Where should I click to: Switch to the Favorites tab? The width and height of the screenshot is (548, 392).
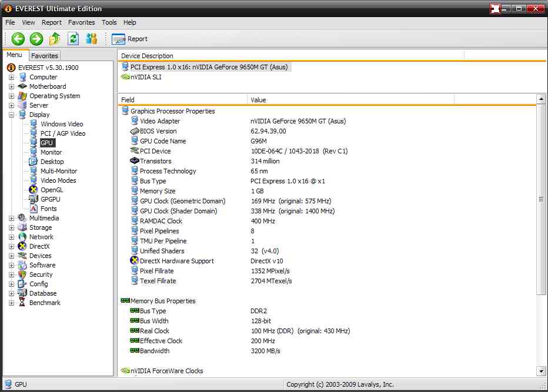(44, 56)
